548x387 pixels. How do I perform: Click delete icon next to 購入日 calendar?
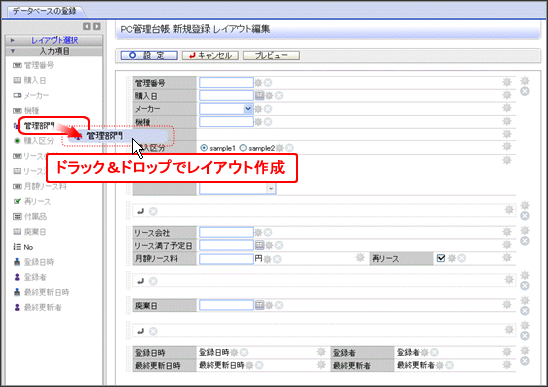279,95
